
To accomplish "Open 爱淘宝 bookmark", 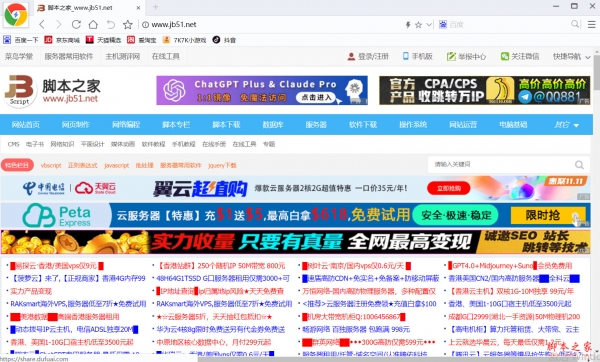I will 142,40.
